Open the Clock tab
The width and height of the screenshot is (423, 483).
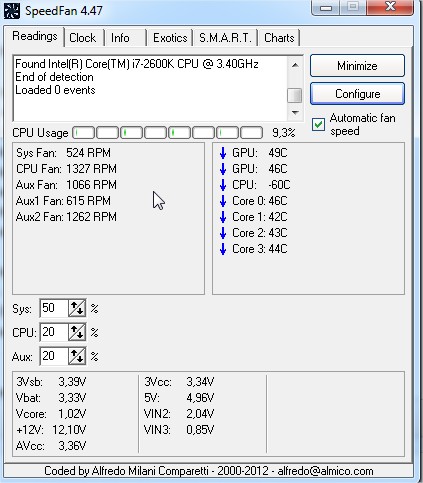(83, 38)
